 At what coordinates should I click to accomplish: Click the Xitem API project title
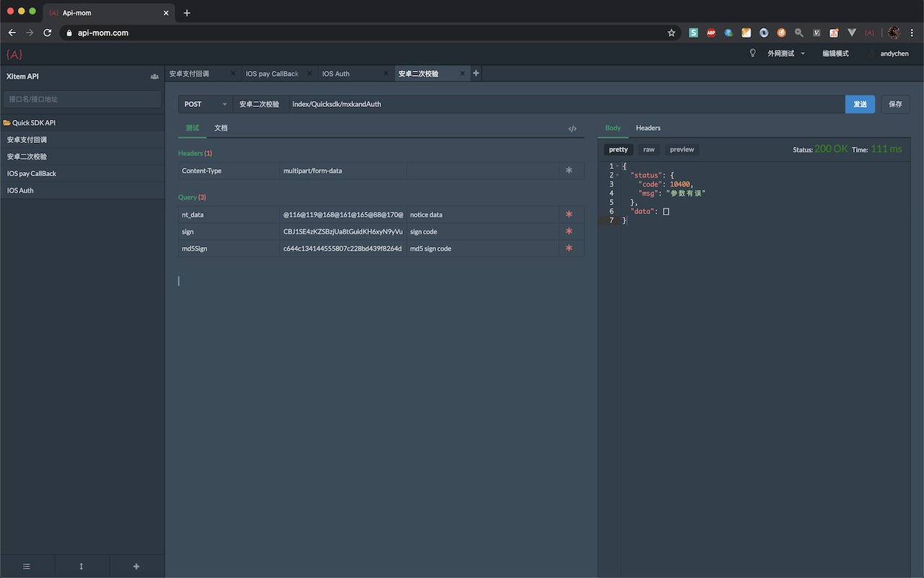23,77
